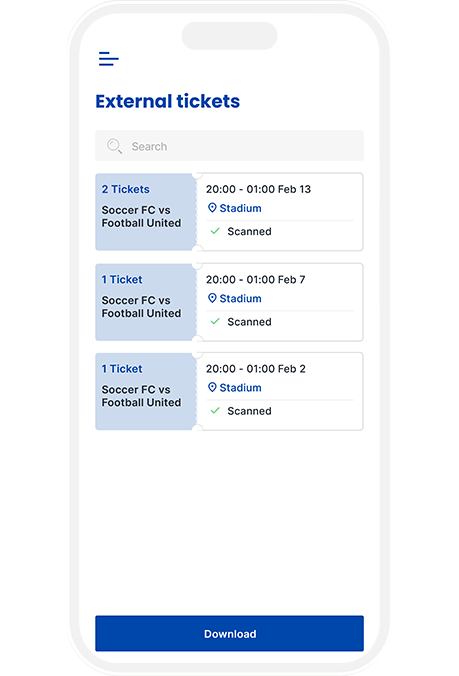Open the Stadium link on Feb 13 ticket
The height and width of the screenshot is (676, 459).
[x=240, y=208]
